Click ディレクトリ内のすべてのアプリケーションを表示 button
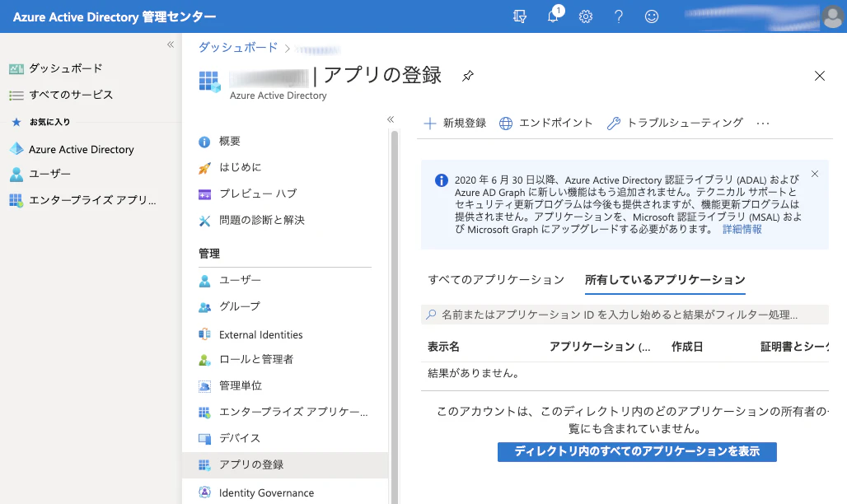The image size is (847, 504). pyautogui.click(x=637, y=451)
